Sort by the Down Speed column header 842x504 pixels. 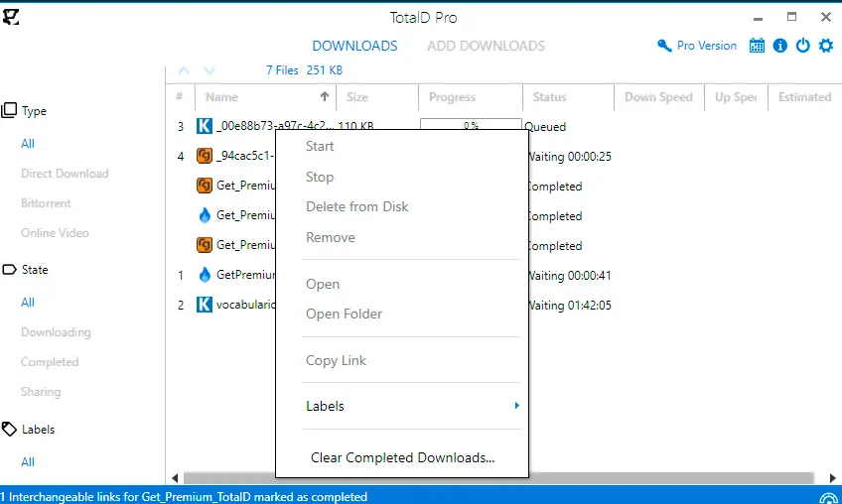tap(659, 97)
